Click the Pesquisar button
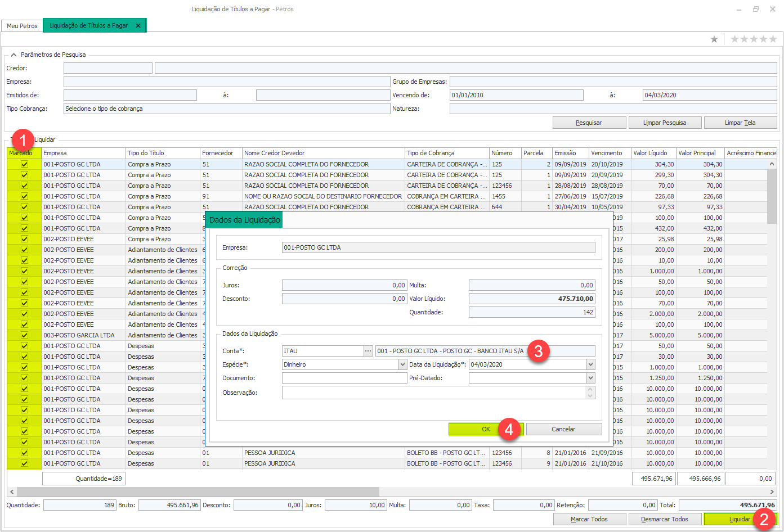The height and width of the screenshot is (532, 784). (589, 123)
